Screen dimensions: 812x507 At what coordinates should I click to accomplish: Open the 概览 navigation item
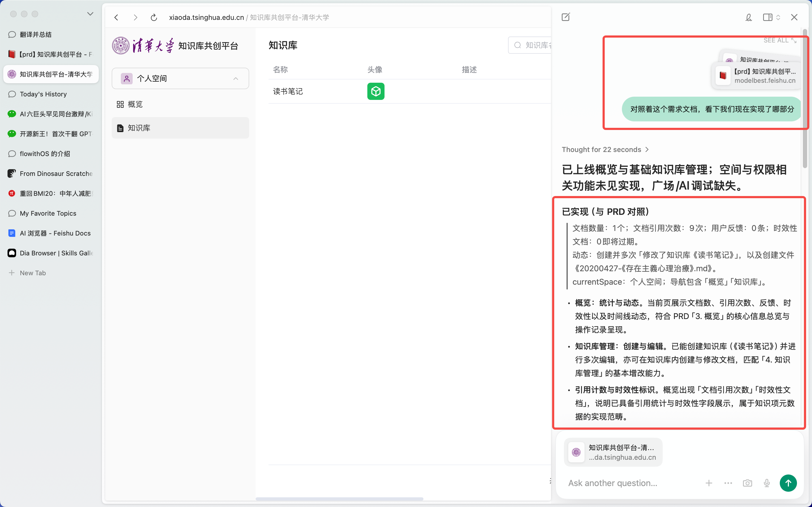tap(180, 104)
